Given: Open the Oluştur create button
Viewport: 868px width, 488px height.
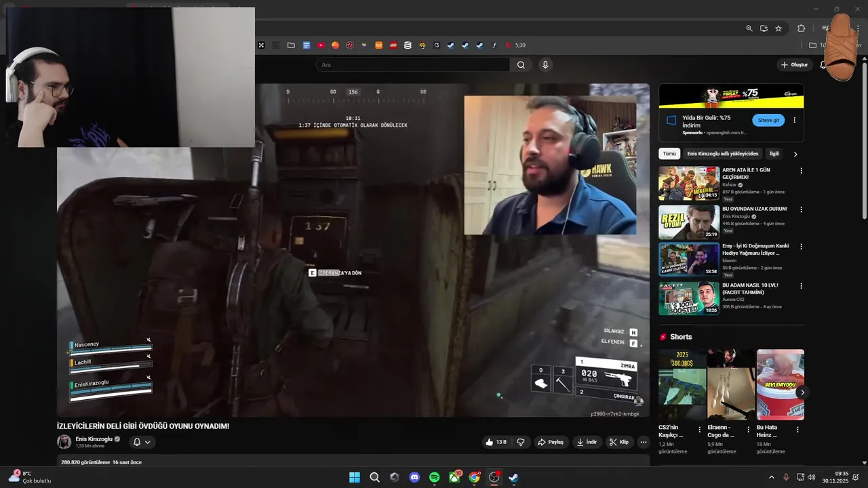Looking at the screenshot, I should [794, 65].
